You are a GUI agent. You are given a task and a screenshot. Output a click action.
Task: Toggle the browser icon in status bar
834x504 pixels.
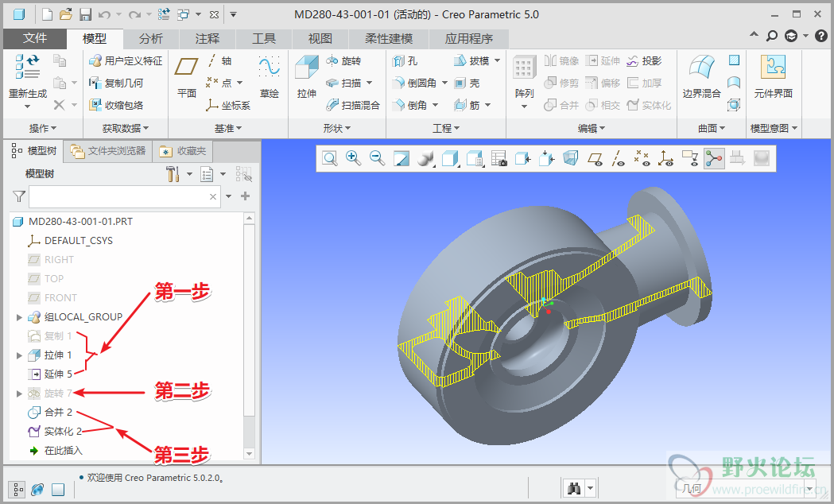coord(37,489)
